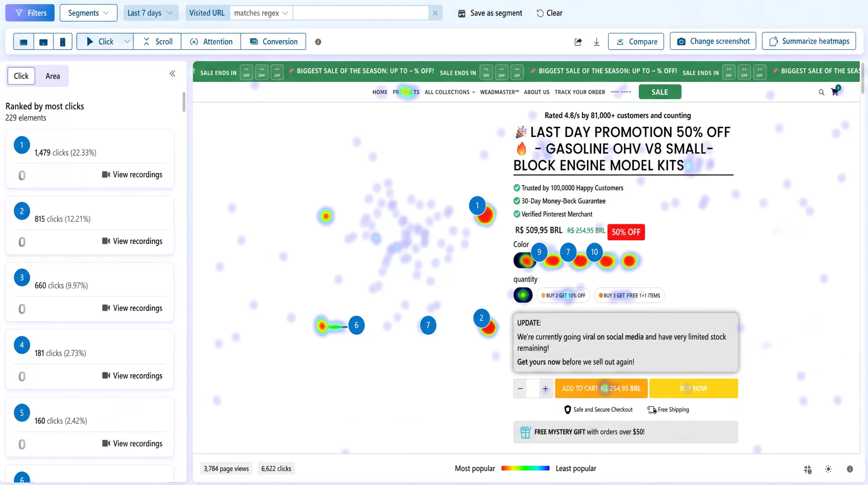This screenshot has width=868, height=485.
Task: Click the heatmap settings sparkle icon
Action: (x=807, y=469)
